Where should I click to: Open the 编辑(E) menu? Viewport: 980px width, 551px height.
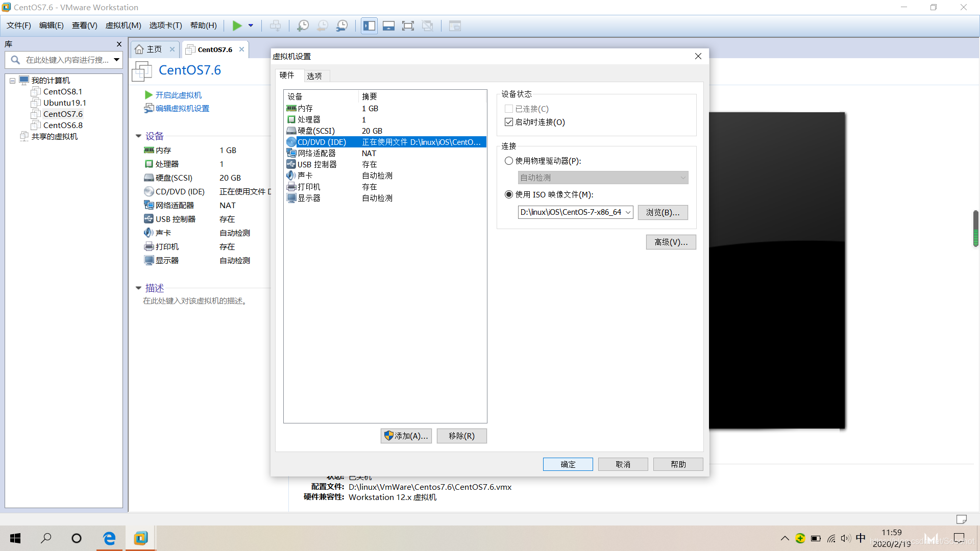point(52,26)
